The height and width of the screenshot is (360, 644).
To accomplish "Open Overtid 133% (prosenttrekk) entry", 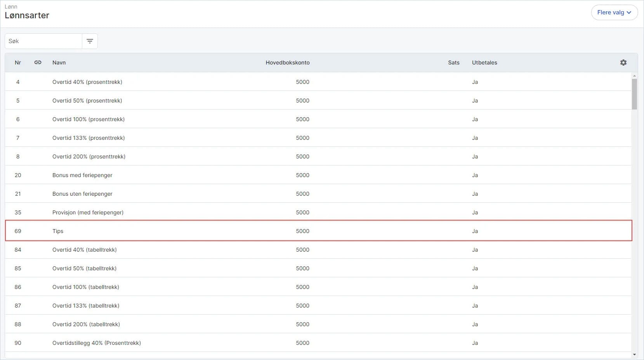I will point(318,138).
